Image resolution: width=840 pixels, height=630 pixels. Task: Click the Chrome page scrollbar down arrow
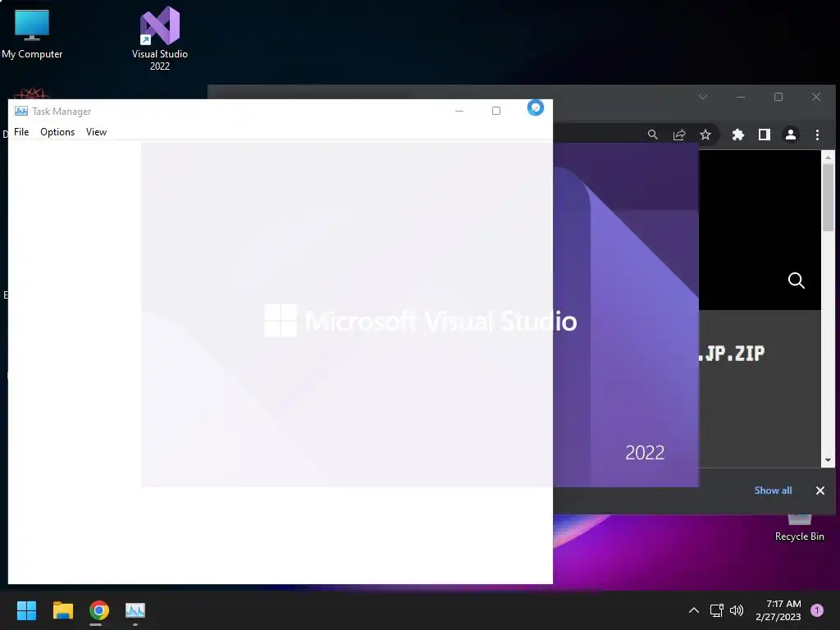click(829, 460)
